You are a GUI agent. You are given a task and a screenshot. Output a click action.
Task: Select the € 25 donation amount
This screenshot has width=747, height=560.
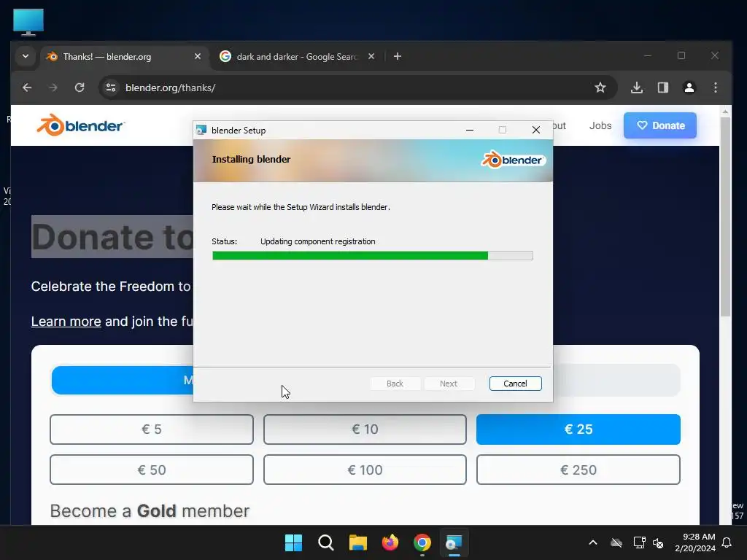578,429
